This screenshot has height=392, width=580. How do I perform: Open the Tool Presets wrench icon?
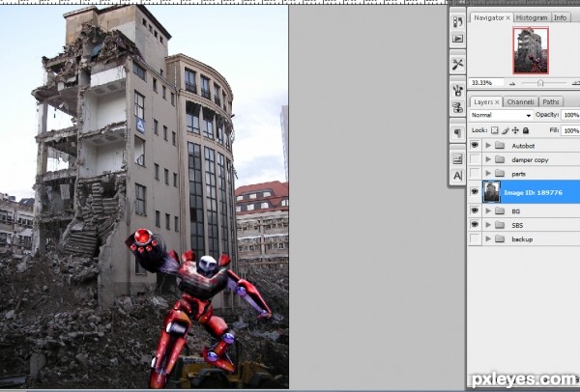pyautogui.click(x=457, y=64)
